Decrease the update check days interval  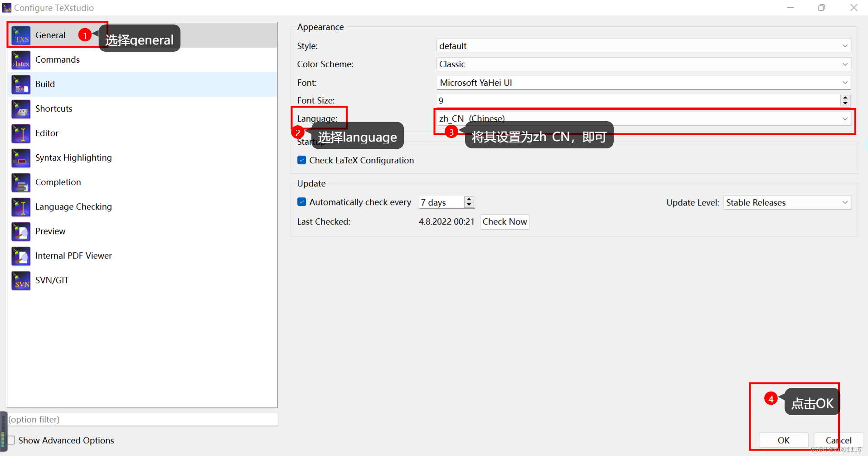tap(469, 205)
